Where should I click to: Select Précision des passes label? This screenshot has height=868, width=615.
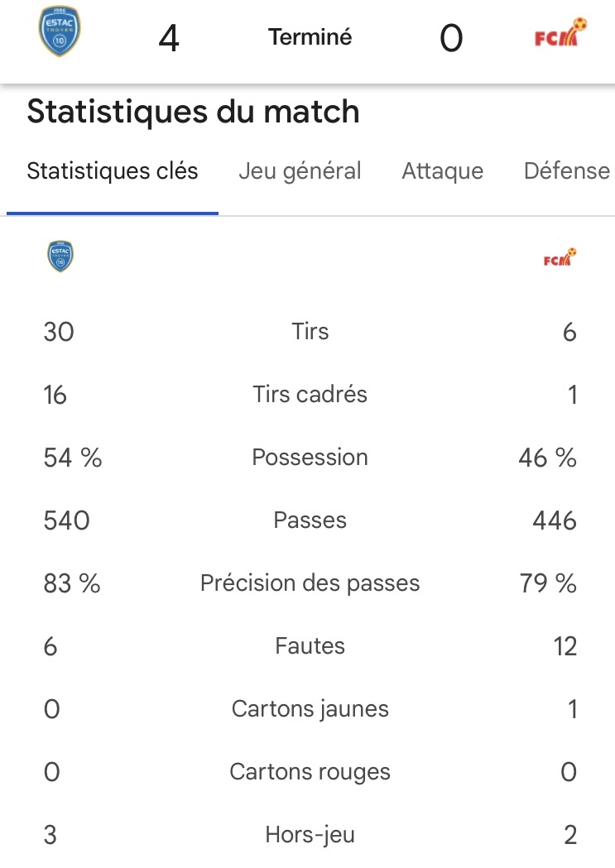310,583
